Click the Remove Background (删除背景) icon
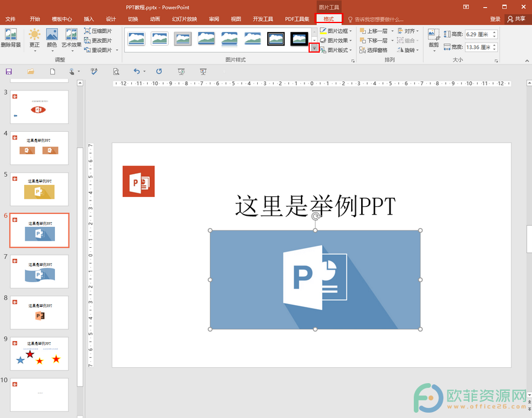 click(x=11, y=38)
